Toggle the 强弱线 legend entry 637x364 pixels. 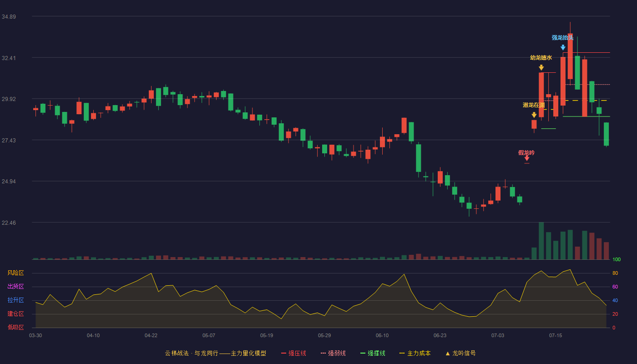[333, 353]
